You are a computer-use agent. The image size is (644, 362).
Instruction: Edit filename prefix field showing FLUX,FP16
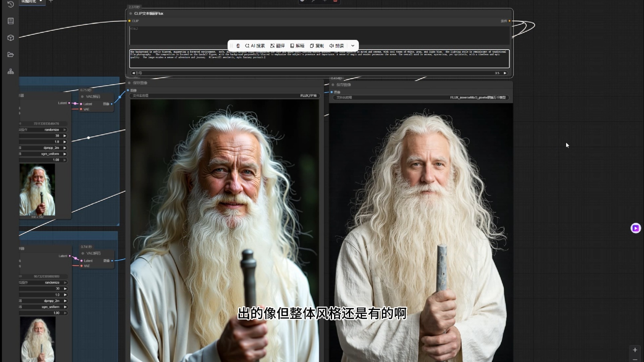pyautogui.click(x=225, y=96)
